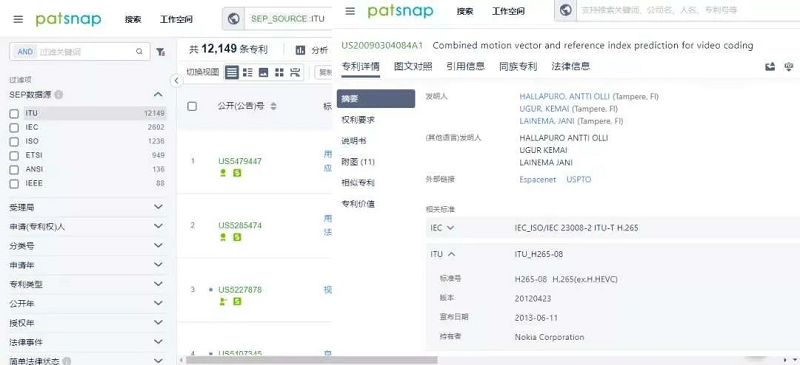Image resolution: width=800 pixels, height=365 pixels.
Task: Check the ETSI data source checkbox
Action: click(14, 155)
